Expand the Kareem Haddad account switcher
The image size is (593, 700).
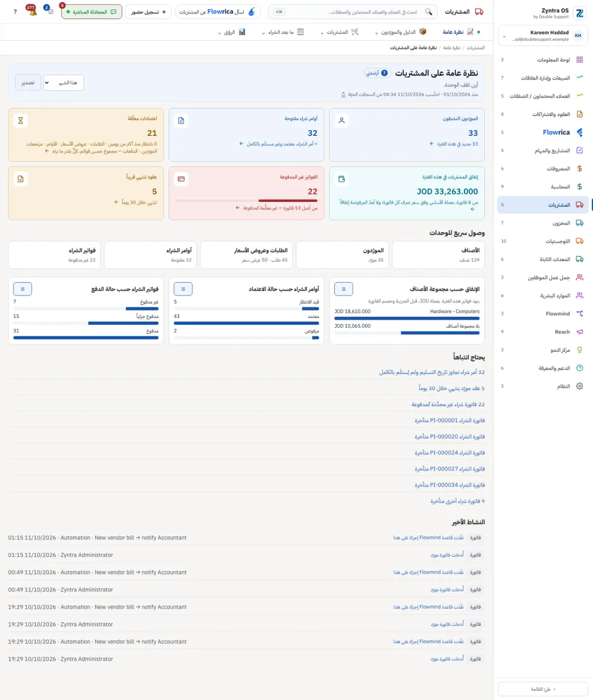(542, 36)
